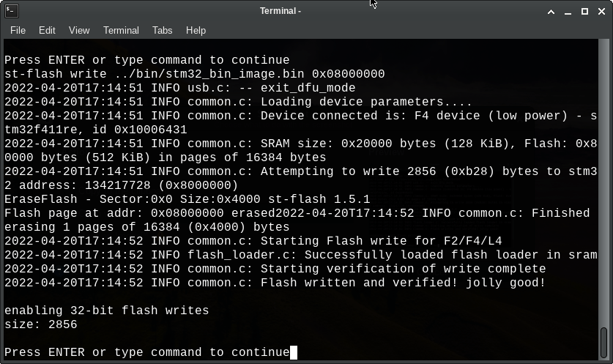Open the Tabs menu
Screen dimensions: 613x364
point(162,30)
